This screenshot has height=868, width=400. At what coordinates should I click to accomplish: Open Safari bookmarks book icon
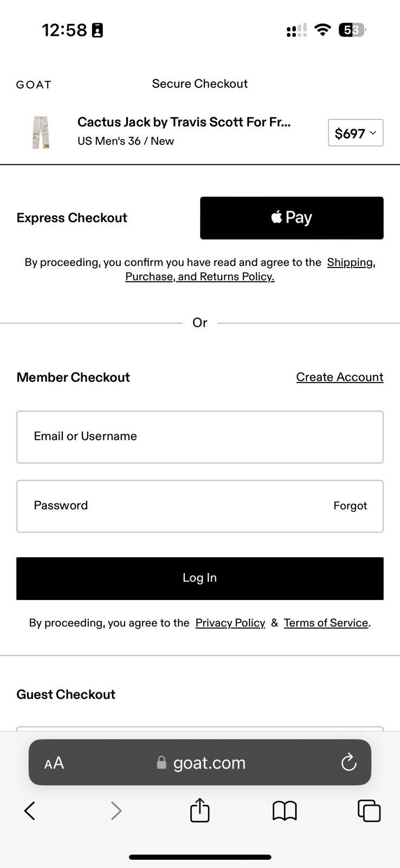click(285, 811)
